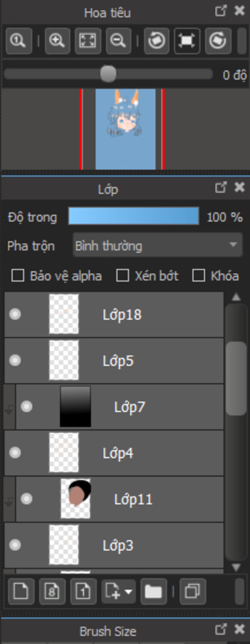Click the zoom out magnifier icon
The width and height of the screenshot is (250, 644).
tap(118, 41)
